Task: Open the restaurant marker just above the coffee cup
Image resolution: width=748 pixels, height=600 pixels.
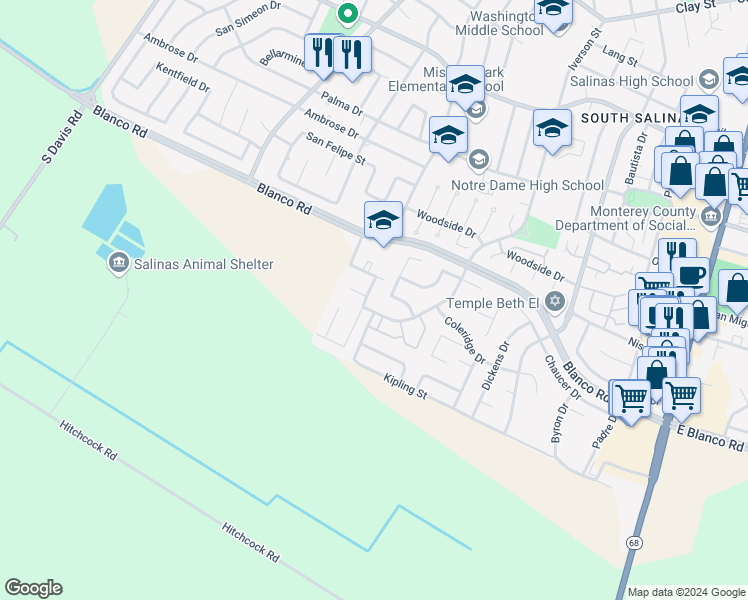Action: tap(677, 250)
